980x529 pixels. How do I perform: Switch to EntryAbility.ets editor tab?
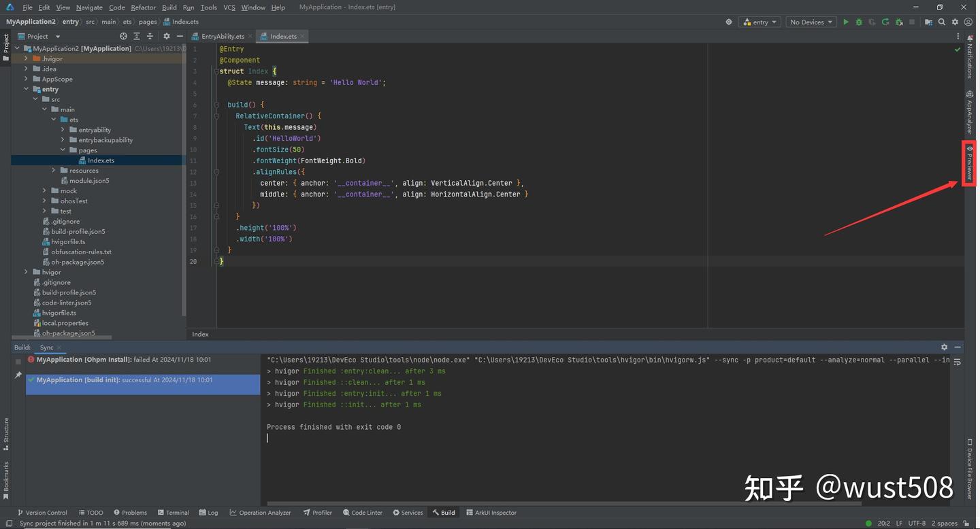(x=222, y=36)
